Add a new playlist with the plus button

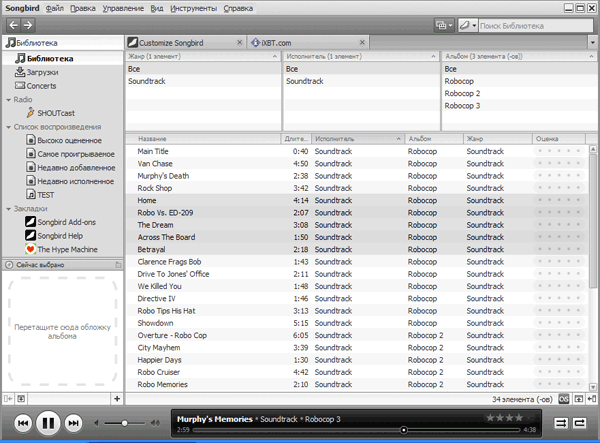tap(117, 399)
